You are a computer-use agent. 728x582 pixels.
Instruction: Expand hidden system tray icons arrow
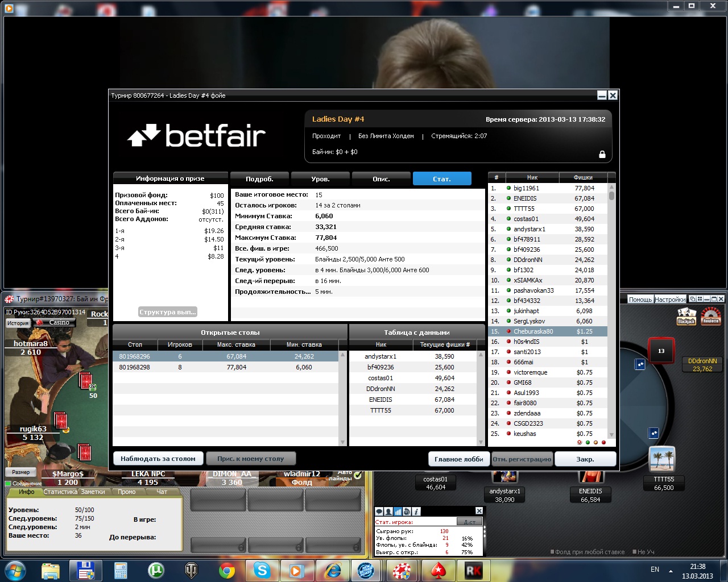(x=671, y=571)
